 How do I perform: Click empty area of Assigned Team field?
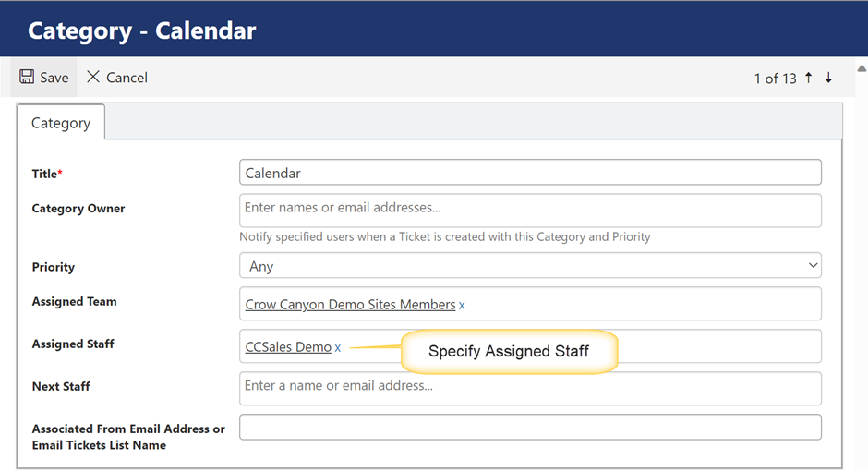[646, 305]
